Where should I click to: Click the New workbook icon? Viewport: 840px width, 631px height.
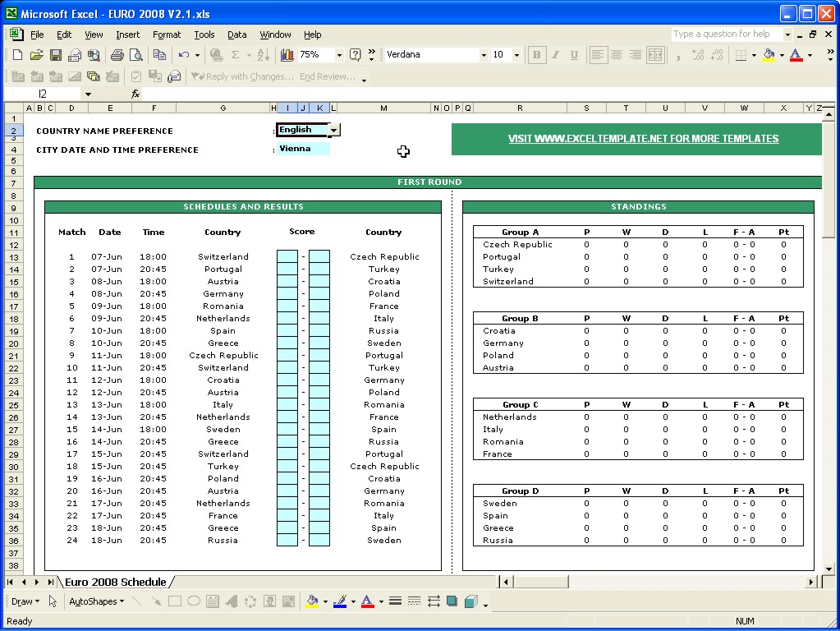[17, 55]
